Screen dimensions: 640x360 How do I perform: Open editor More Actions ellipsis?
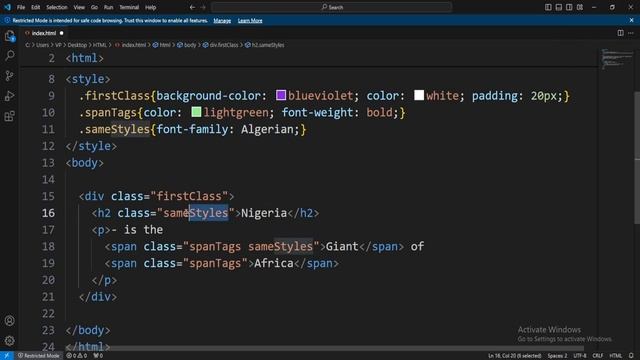pyautogui.click(x=631, y=33)
